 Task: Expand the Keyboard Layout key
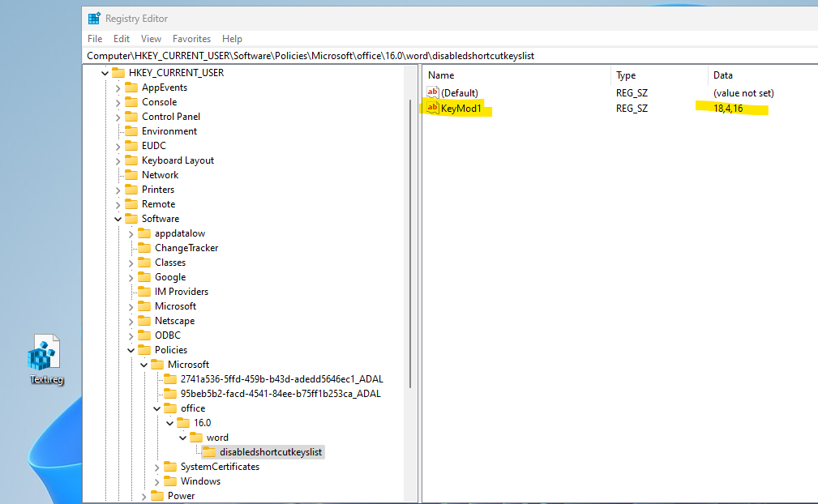tap(118, 161)
